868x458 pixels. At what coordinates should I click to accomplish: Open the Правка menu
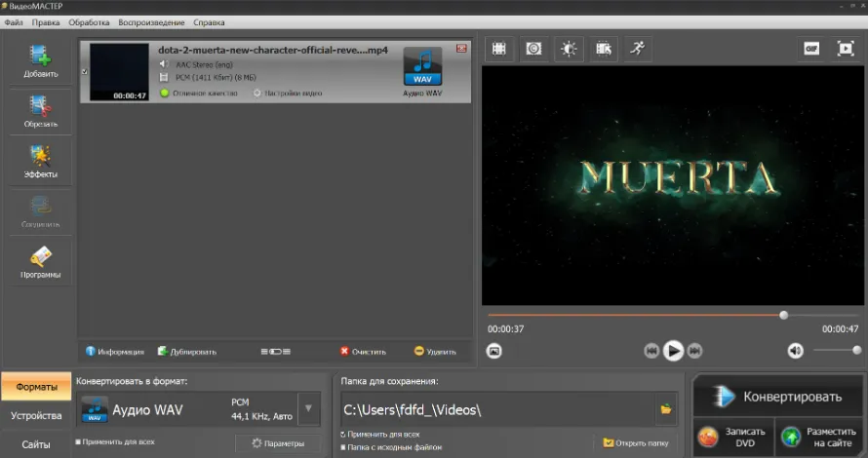(46, 22)
